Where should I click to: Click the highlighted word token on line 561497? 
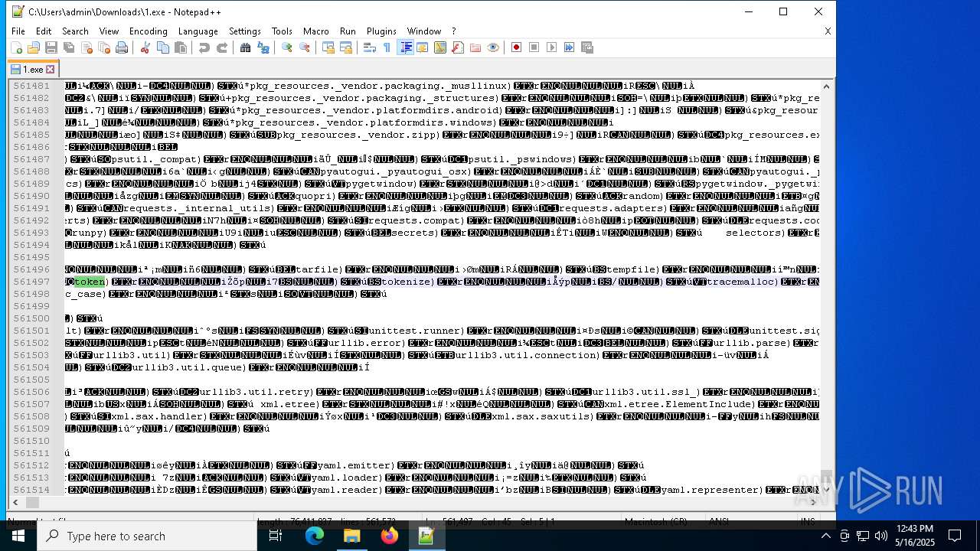click(90, 282)
